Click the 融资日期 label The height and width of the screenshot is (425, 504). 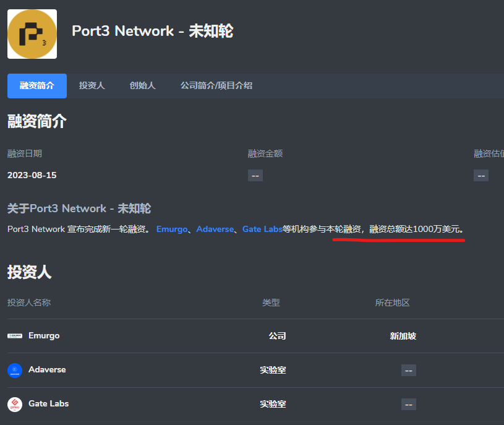click(x=25, y=153)
